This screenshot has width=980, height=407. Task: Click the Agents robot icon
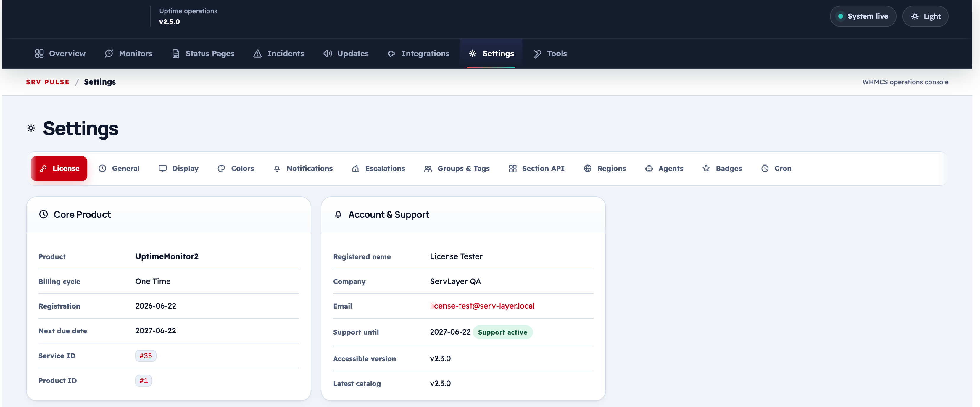coord(649,169)
